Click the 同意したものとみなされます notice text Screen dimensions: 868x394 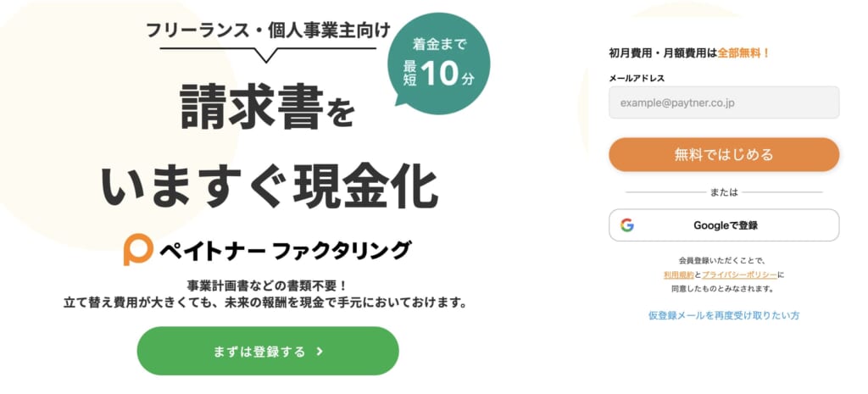coord(722,288)
